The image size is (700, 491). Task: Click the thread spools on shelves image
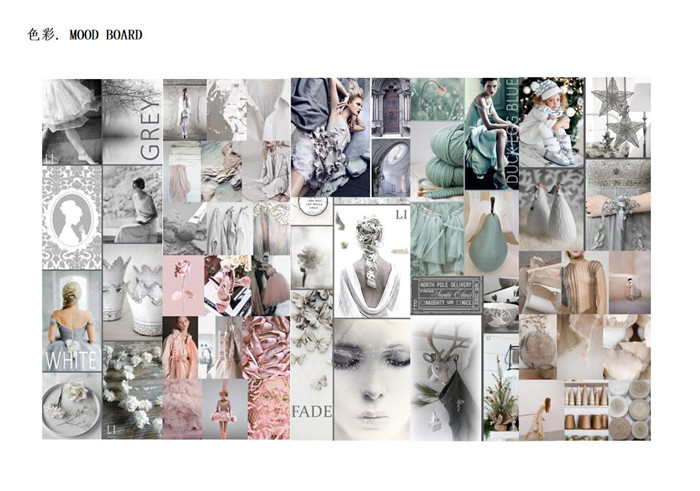tap(584, 410)
